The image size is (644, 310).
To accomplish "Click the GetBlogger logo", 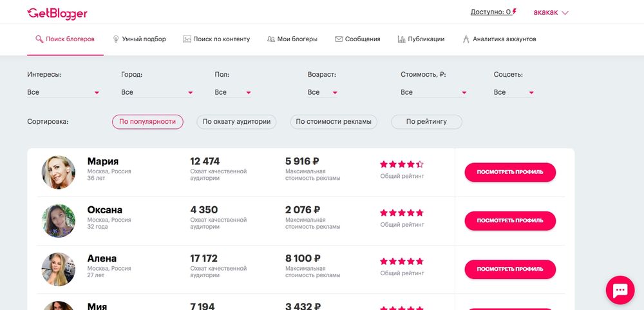I will (x=57, y=14).
